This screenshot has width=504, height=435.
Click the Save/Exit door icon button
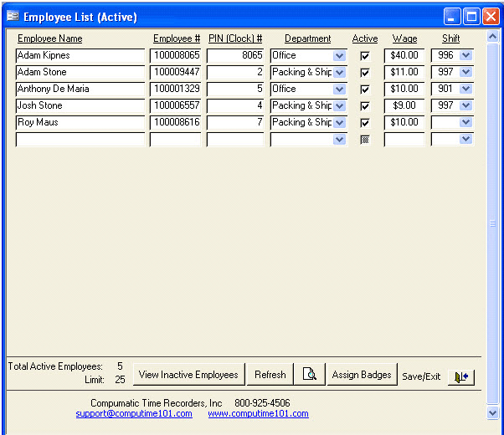461,376
